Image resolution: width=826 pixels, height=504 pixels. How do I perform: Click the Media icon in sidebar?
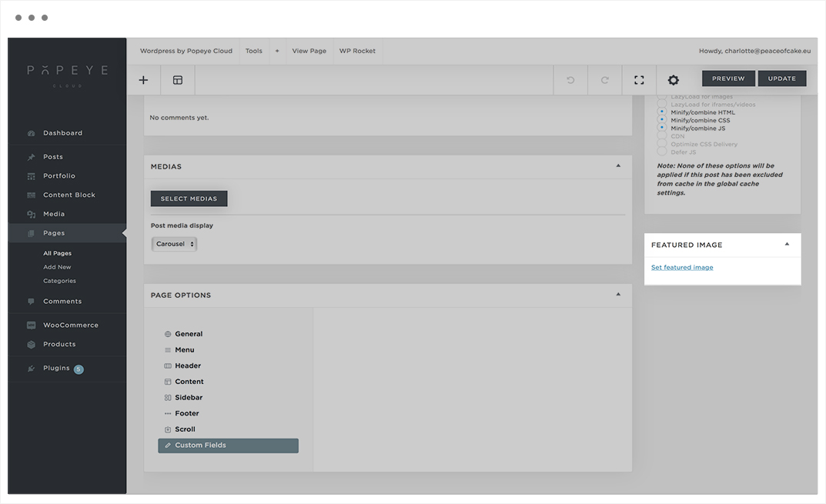click(x=31, y=215)
